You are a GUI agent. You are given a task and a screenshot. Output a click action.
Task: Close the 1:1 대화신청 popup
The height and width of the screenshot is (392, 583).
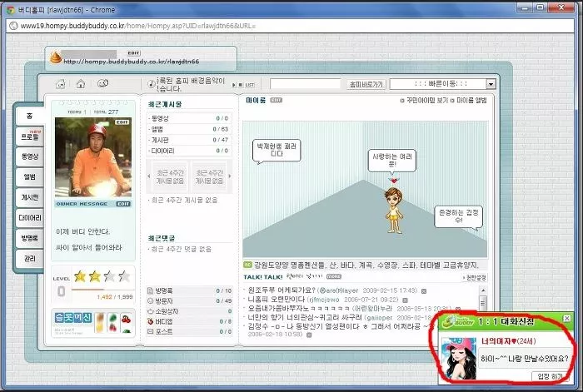566,319
